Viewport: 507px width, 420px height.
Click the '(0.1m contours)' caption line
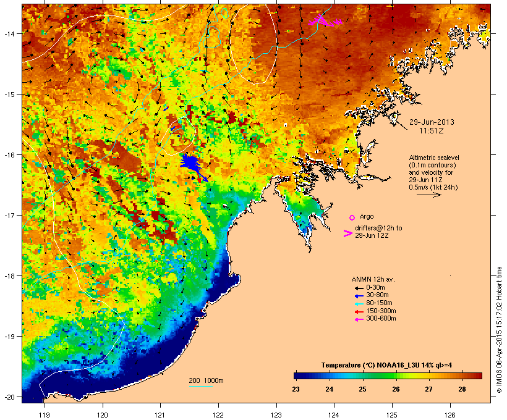(432, 165)
